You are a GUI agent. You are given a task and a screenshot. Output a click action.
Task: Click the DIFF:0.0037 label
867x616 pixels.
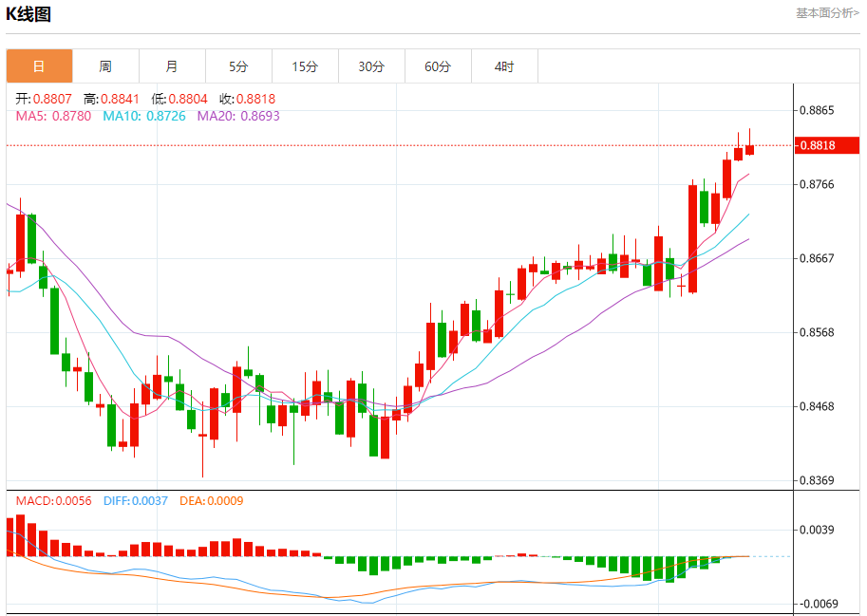pyautogui.click(x=136, y=501)
